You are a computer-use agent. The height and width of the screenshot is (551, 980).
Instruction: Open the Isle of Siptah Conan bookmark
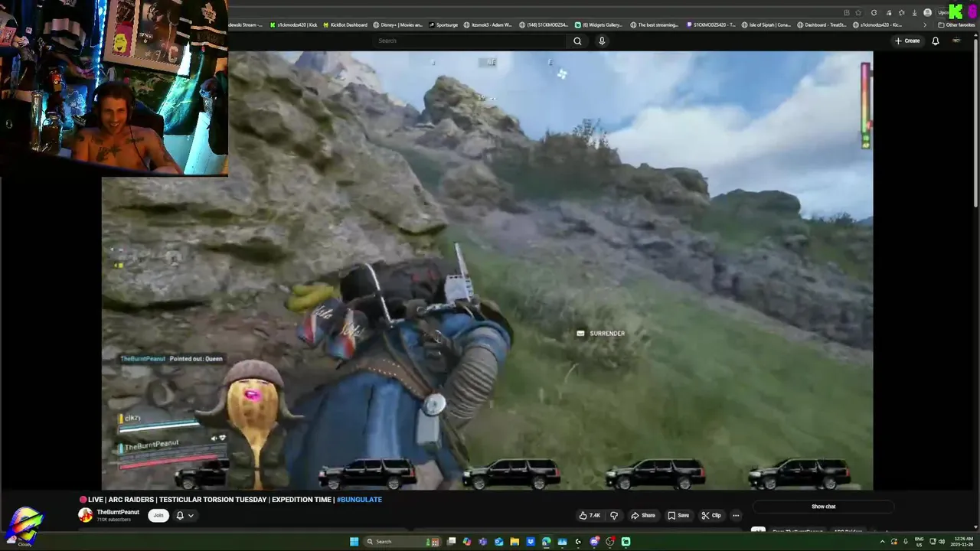click(766, 24)
